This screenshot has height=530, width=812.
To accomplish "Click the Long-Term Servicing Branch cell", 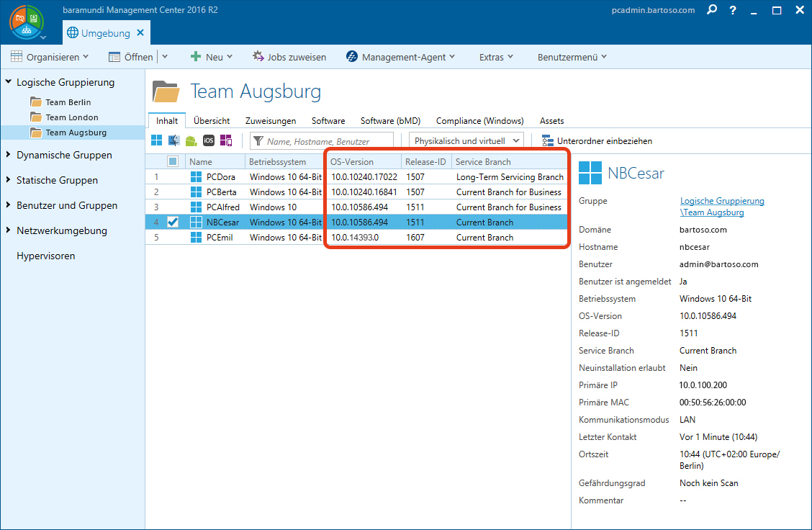I will tap(510, 176).
